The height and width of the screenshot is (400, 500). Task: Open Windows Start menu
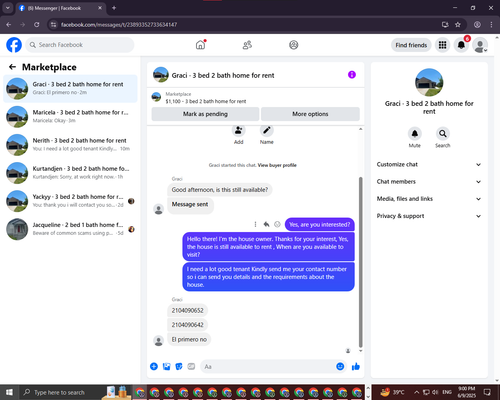(9, 392)
